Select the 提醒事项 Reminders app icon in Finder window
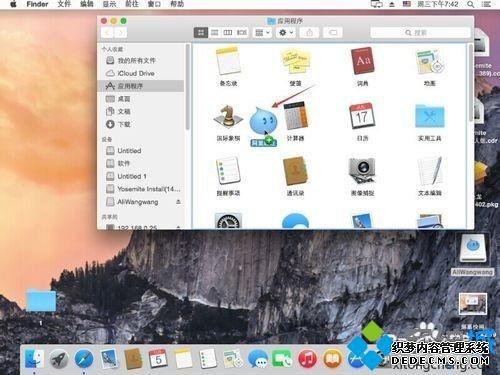The height and width of the screenshot is (375, 500). tap(228, 171)
